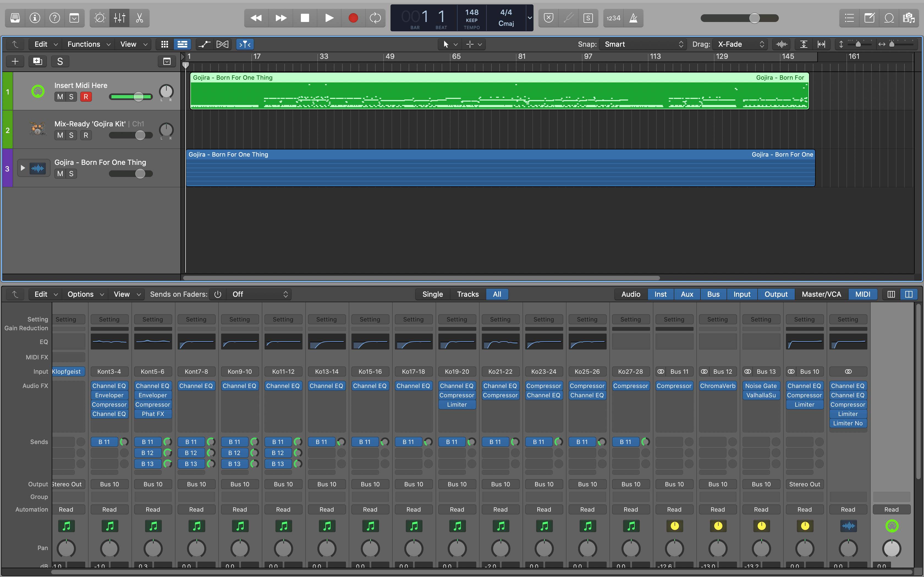Open the Library panel icon
Viewport: 924px width, 577px height.
(15, 18)
